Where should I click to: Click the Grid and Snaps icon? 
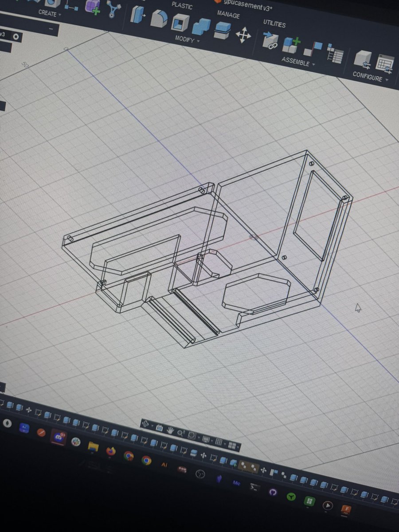pyautogui.click(x=219, y=442)
